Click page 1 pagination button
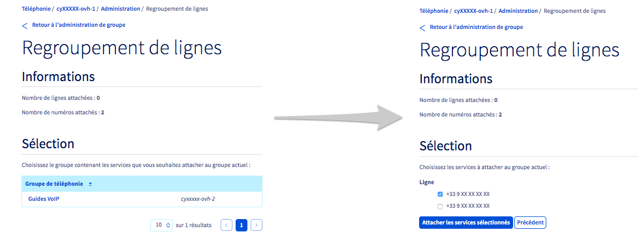 click(x=241, y=225)
